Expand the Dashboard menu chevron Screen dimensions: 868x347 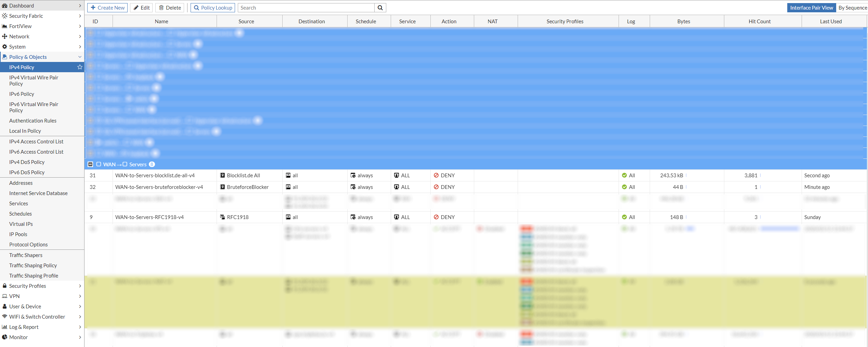80,6
